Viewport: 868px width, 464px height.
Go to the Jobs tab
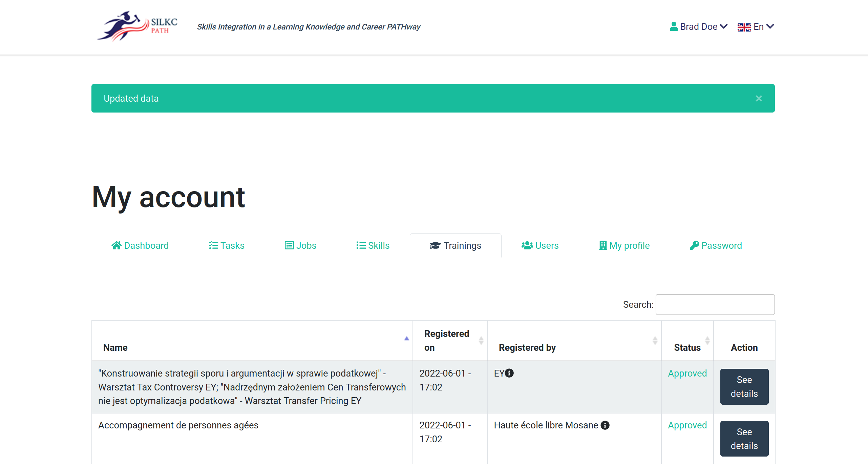click(300, 245)
